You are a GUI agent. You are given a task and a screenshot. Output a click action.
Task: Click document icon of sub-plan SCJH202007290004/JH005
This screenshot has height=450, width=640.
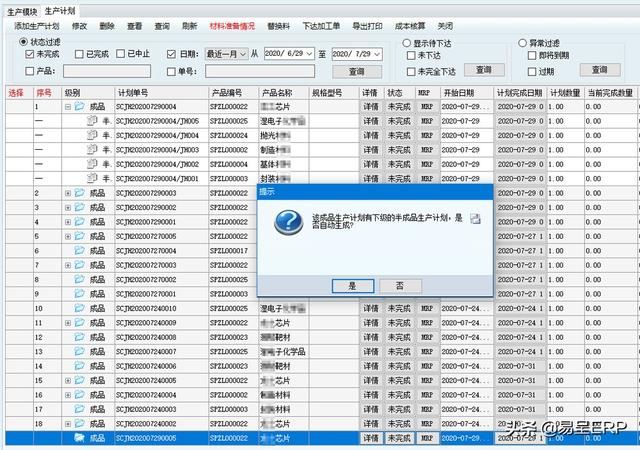92,120
